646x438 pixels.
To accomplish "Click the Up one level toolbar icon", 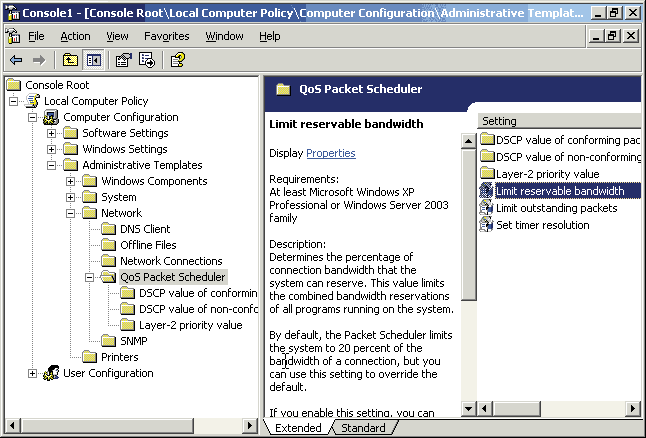I will 70,60.
